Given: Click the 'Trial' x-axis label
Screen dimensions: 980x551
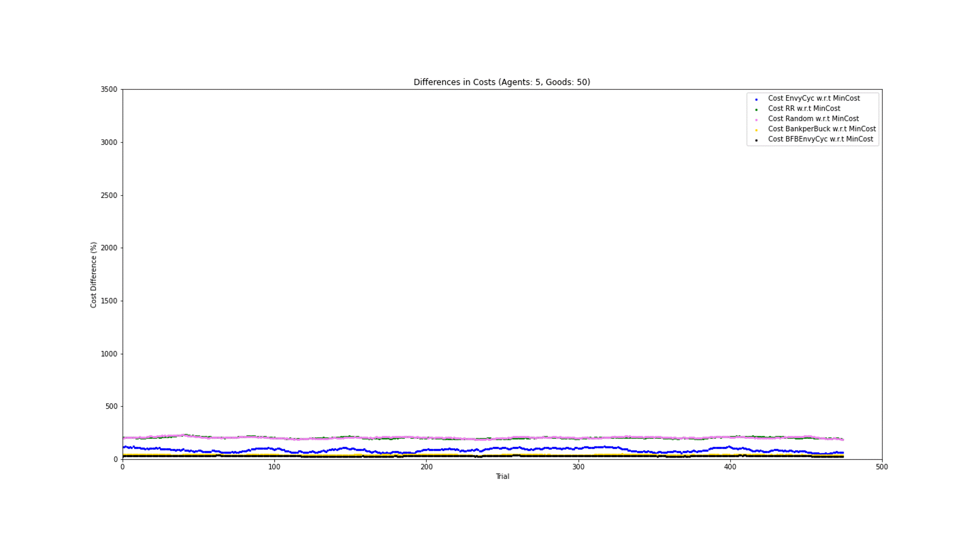Looking at the screenshot, I should [502, 477].
